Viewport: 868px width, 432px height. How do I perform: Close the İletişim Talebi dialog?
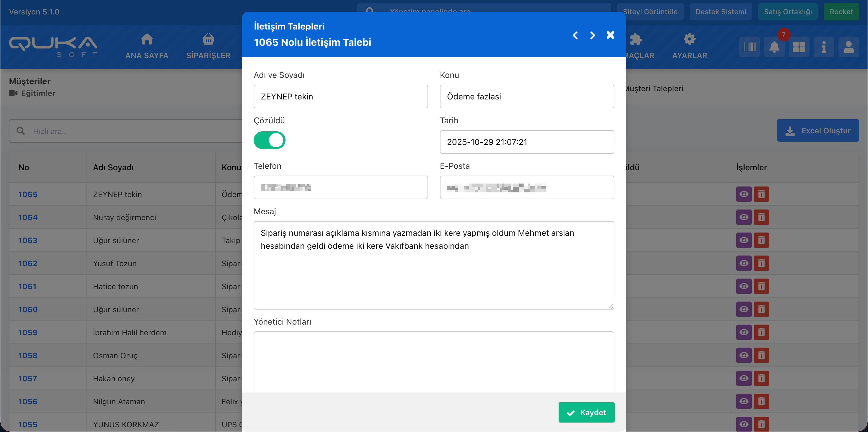point(610,35)
